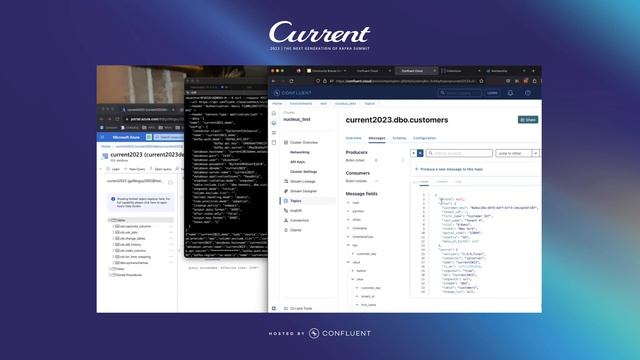The width and height of the screenshot is (640, 360).
Task: Click the clipboard icon in left rail
Action: (x=274, y=142)
